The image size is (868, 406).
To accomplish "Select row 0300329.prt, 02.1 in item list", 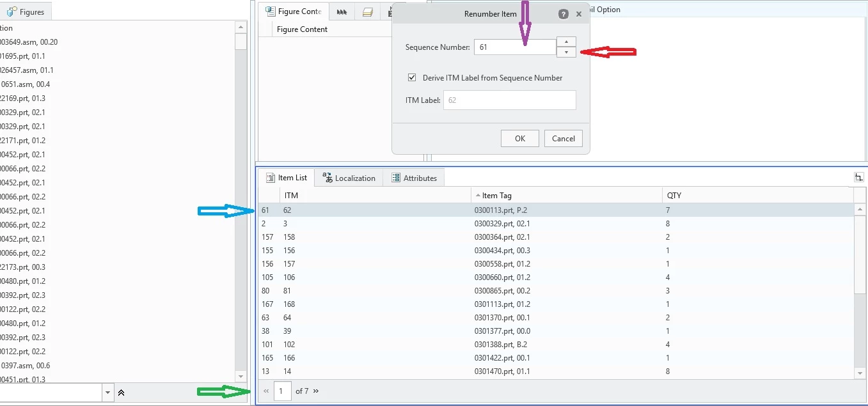I will point(555,224).
